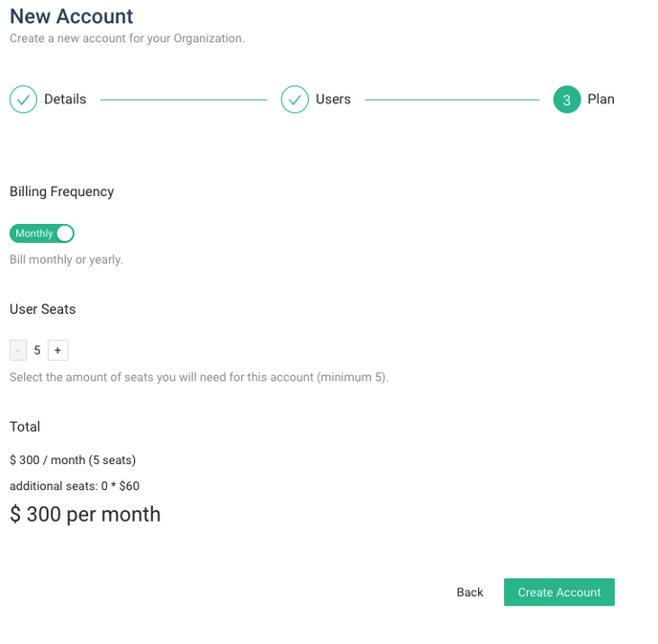Image resolution: width=658 pixels, height=644 pixels.
Task: Click the 'additional seats: 0 * $60' line
Action: point(75,486)
